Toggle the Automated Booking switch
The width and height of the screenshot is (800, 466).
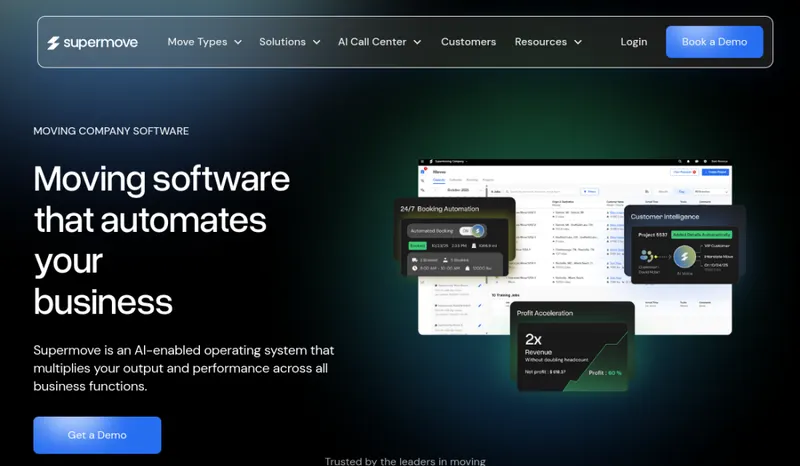pos(472,231)
